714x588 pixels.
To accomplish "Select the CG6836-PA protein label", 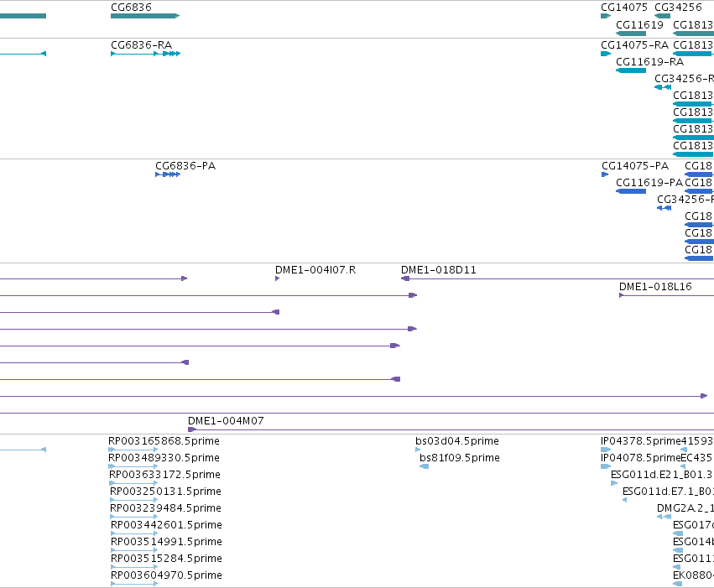I will click(x=185, y=166).
